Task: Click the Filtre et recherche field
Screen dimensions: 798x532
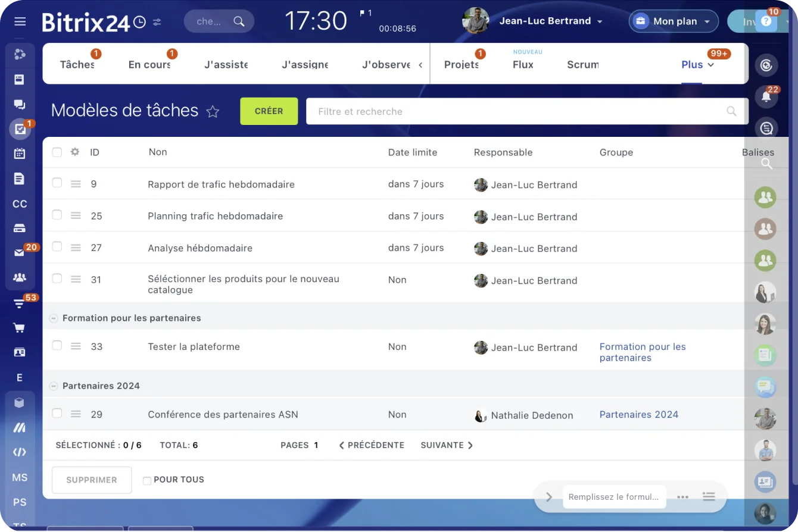Action: [518, 111]
